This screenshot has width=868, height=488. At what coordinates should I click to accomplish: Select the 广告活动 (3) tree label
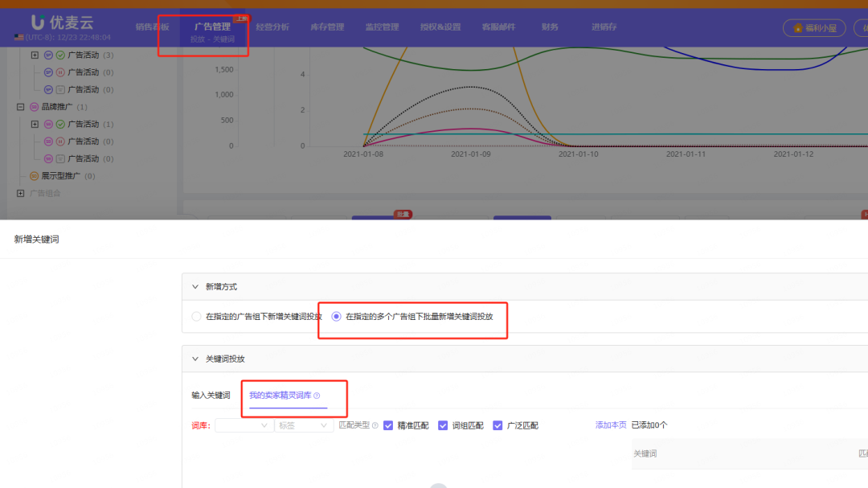tap(91, 55)
